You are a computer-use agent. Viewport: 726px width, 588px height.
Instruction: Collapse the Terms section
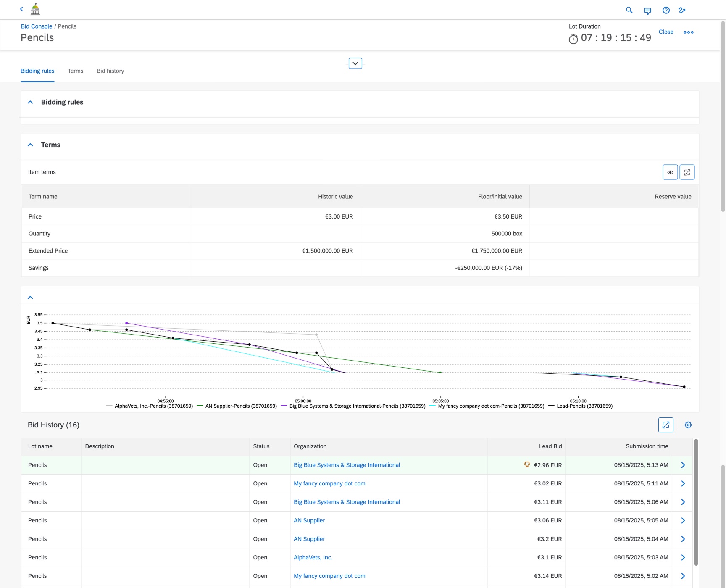coord(30,145)
